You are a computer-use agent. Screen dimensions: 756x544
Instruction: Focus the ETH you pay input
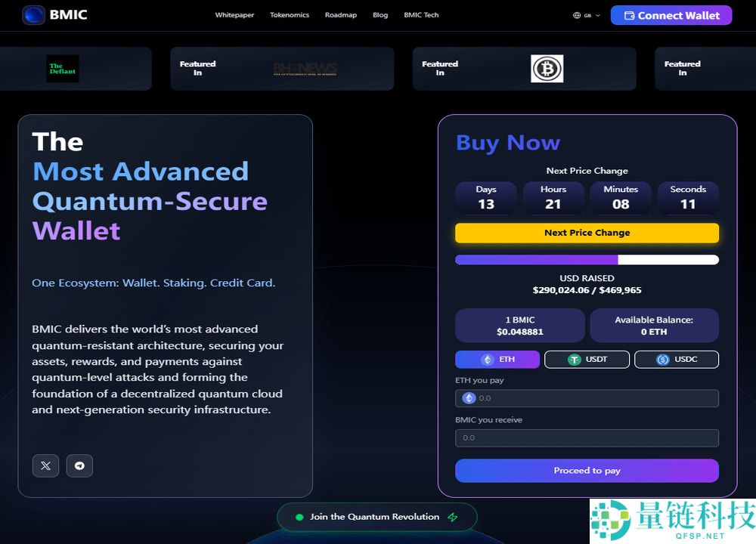587,398
